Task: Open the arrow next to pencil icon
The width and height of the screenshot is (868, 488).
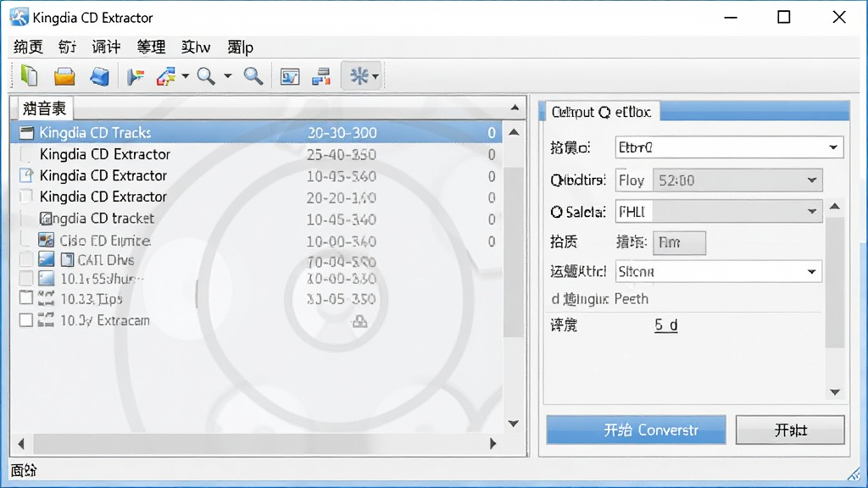Action: [x=185, y=76]
